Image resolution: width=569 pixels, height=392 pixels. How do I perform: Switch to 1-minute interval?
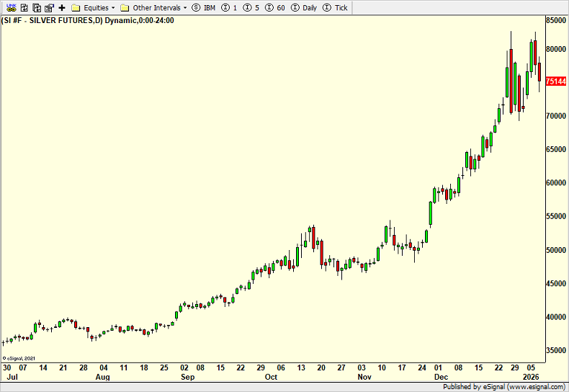click(230, 7)
